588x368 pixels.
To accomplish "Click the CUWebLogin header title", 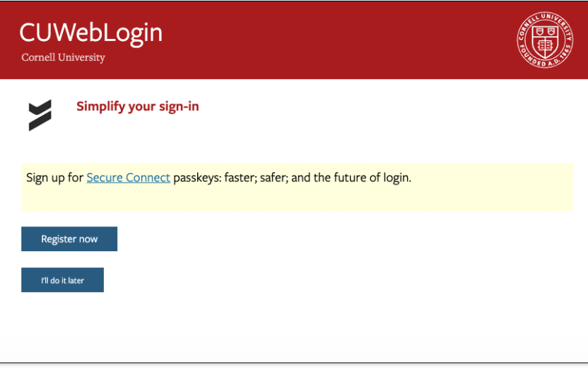I will click(x=90, y=33).
